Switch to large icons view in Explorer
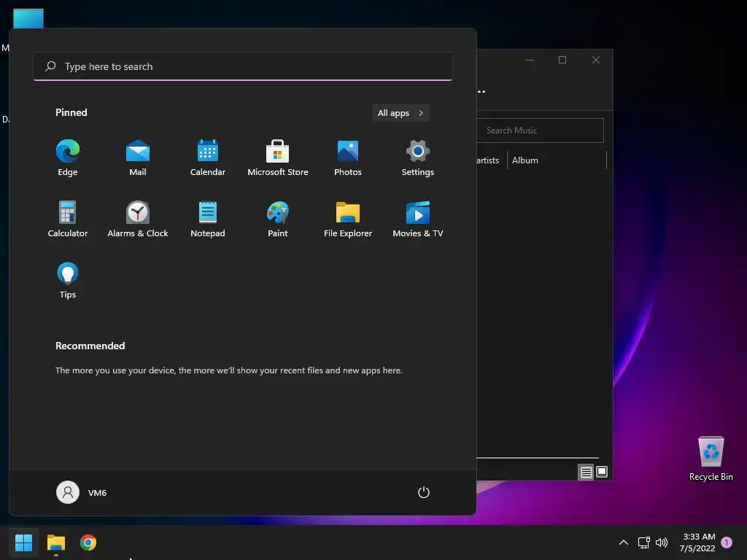The width and height of the screenshot is (747, 560). pyautogui.click(x=602, y=472)
